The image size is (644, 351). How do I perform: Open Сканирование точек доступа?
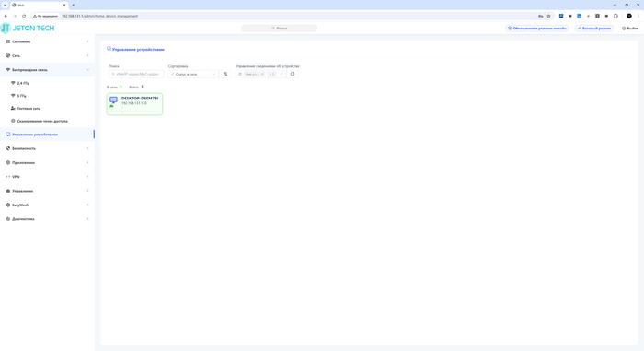(x=42, y=121)
